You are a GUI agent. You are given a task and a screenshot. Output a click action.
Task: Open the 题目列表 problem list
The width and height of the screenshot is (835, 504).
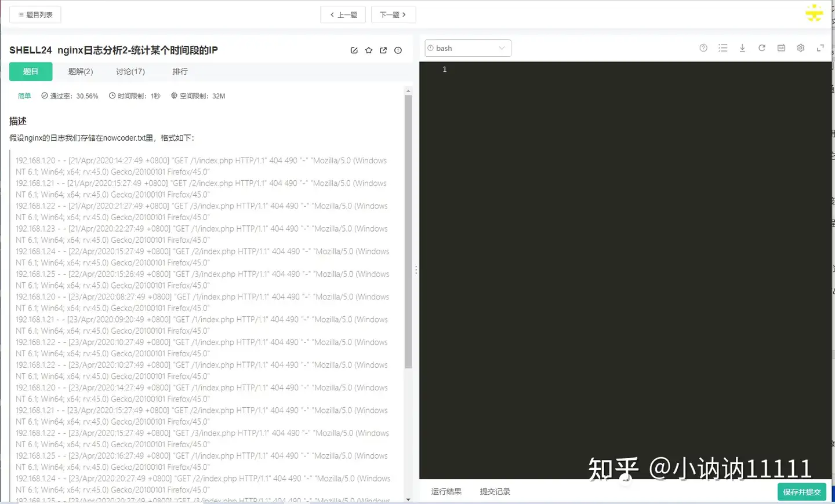click(x=35, y=14)
